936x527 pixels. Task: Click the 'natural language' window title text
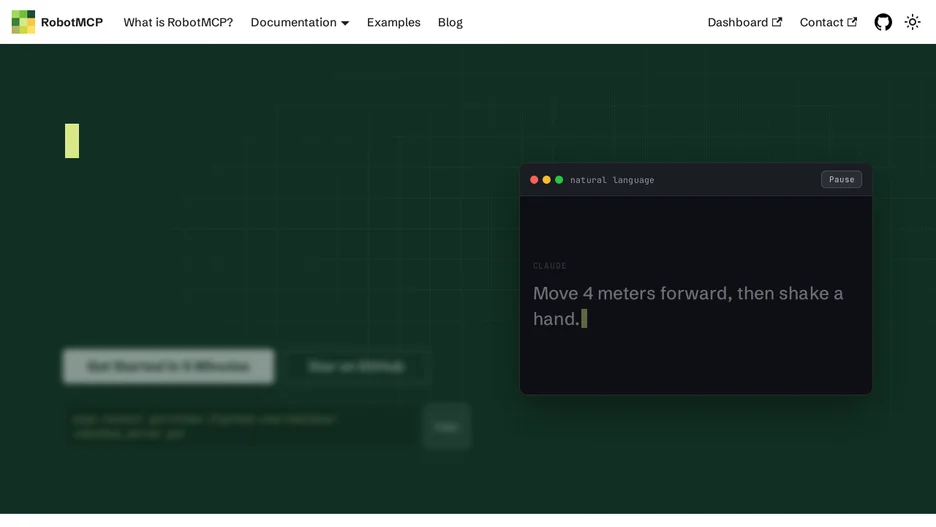point(612,180)
